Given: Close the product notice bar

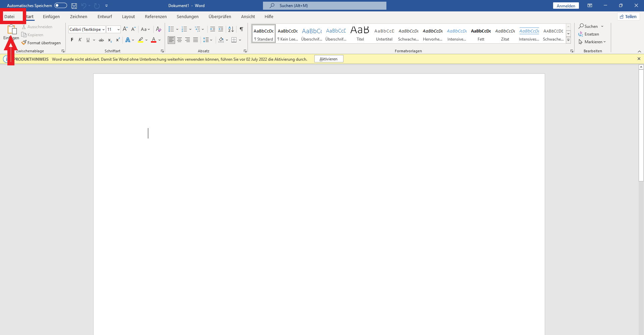Looking at the screenshot, I should tap(639, 59).
